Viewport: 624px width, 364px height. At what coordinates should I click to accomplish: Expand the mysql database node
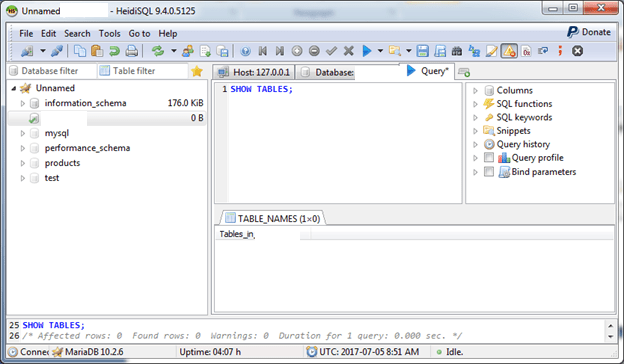23,133
